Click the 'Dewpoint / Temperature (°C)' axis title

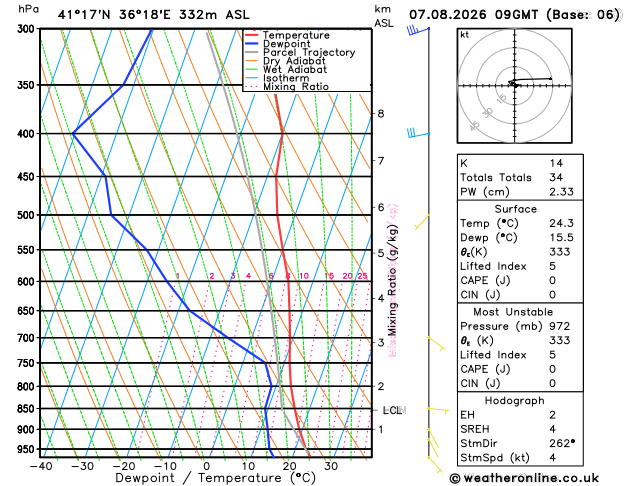click(x=215, y=478)
